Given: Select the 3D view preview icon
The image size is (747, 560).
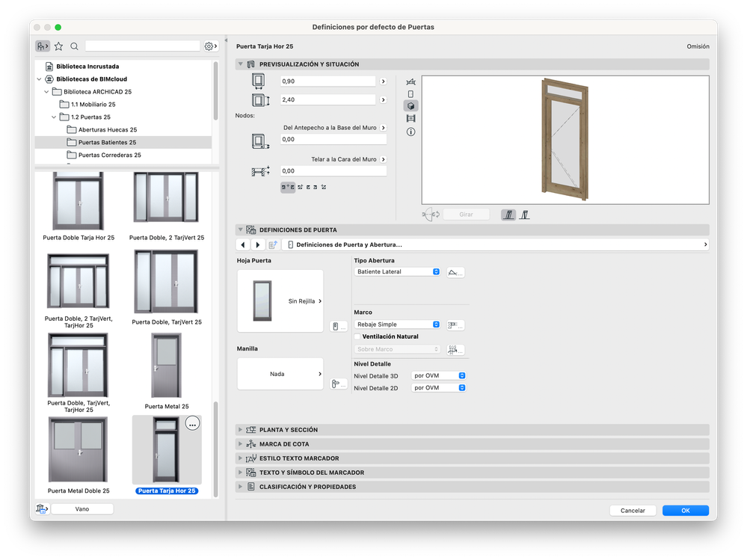Looking at the screenshot, I should pyautogui.click(x=411, y=106).
